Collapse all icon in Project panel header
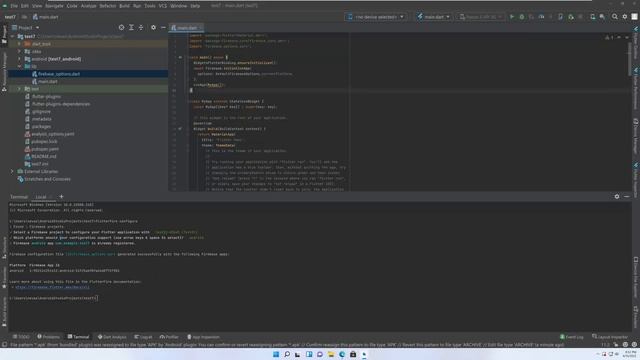640x360 pixels. [141, 27]
